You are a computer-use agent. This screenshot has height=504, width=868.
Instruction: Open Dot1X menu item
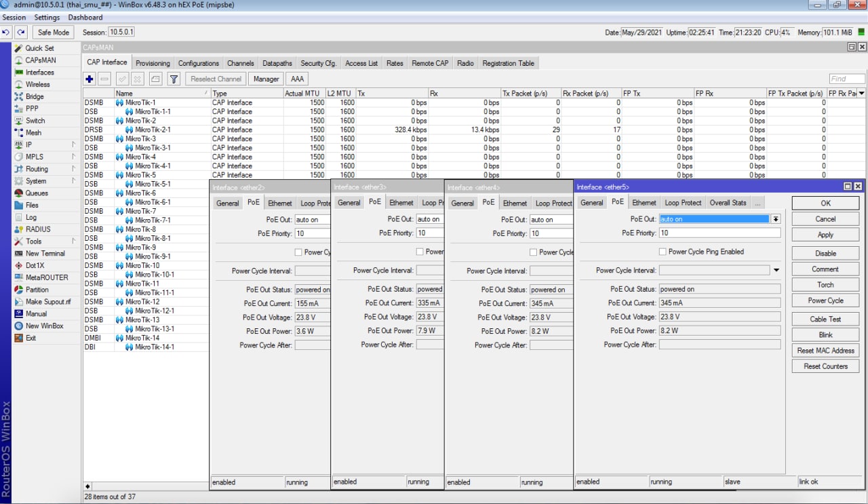pos(35,266)
